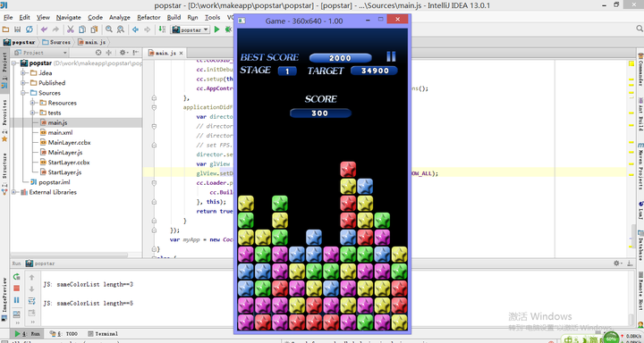Collapse the Sources folder node

(23, 93)
